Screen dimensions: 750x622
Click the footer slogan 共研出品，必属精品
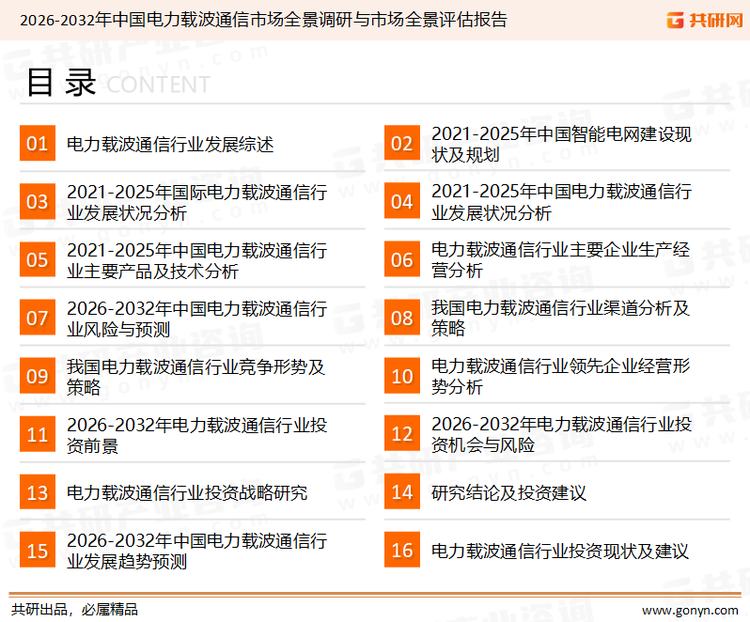[75, 610]
